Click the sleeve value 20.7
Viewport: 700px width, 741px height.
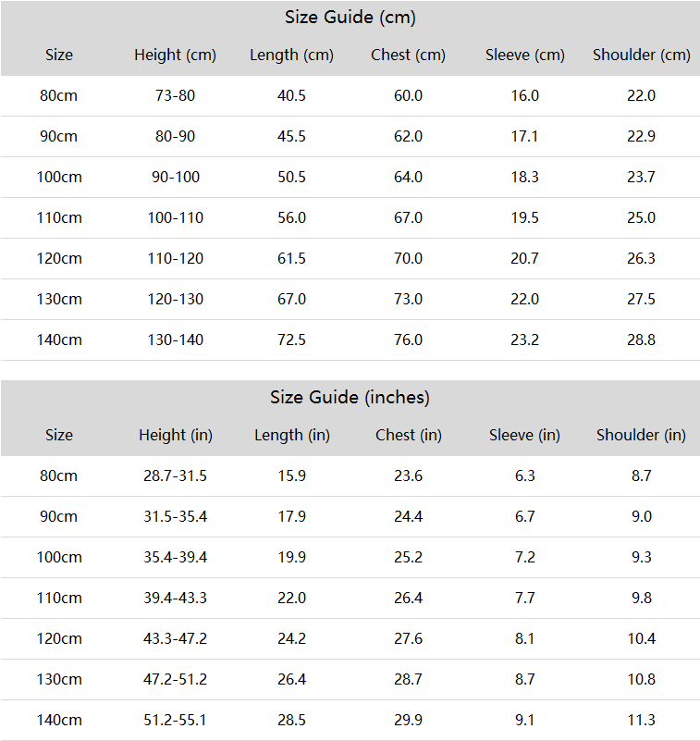[524, 258]
